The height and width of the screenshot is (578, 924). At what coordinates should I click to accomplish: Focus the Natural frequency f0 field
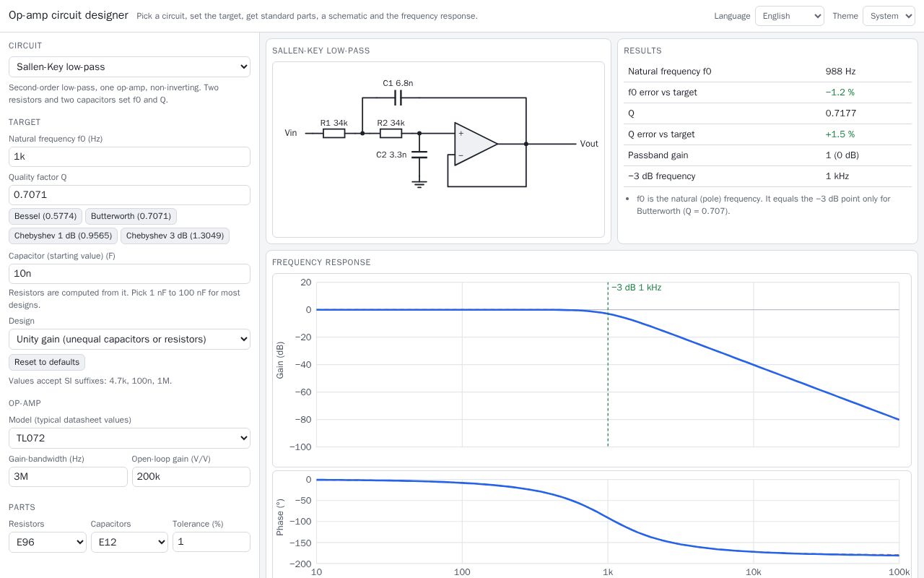click(x=129, y=157)
